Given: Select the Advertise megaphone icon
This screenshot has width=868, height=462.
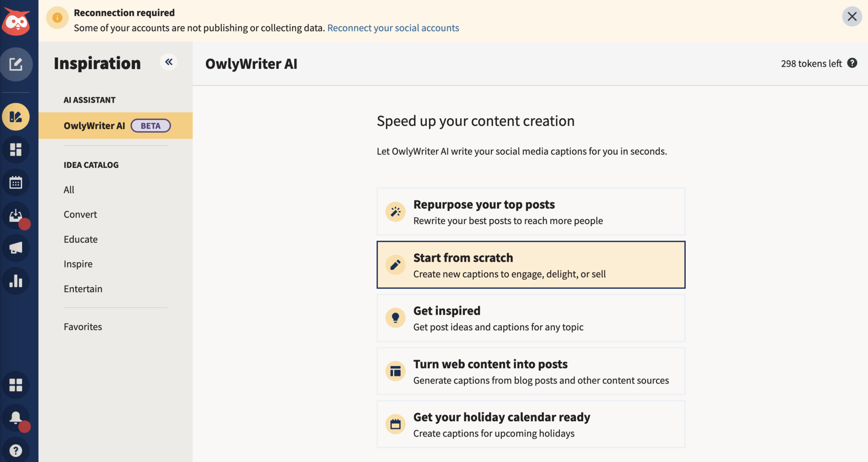Looking at the screenshot, I should pyautogui.click(x=16, y=248).
